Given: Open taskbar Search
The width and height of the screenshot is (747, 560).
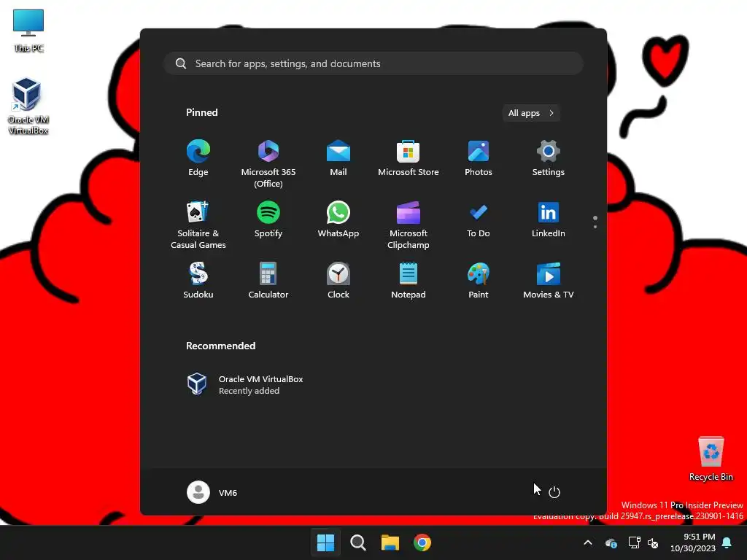Looking at the screenshot, I should 357,542.
